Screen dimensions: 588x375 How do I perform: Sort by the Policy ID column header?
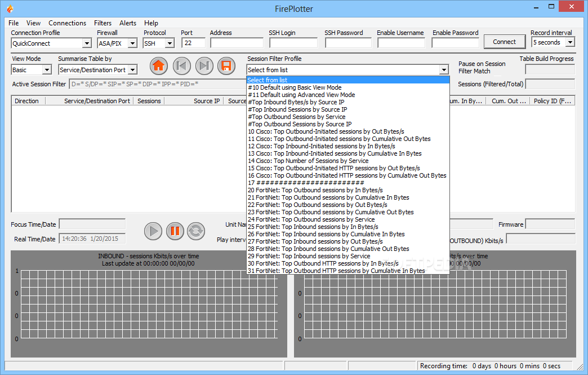(x=553, y=101)
